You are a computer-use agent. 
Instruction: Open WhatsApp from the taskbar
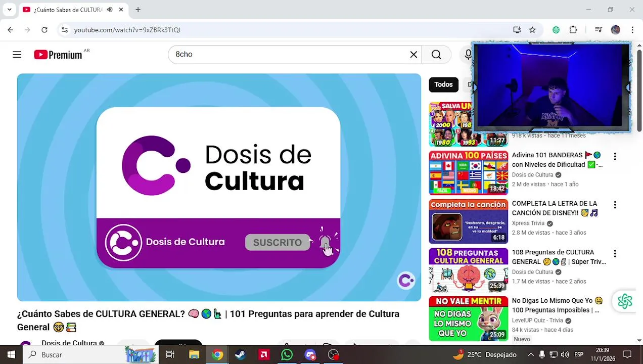click(x=287, y=355)
